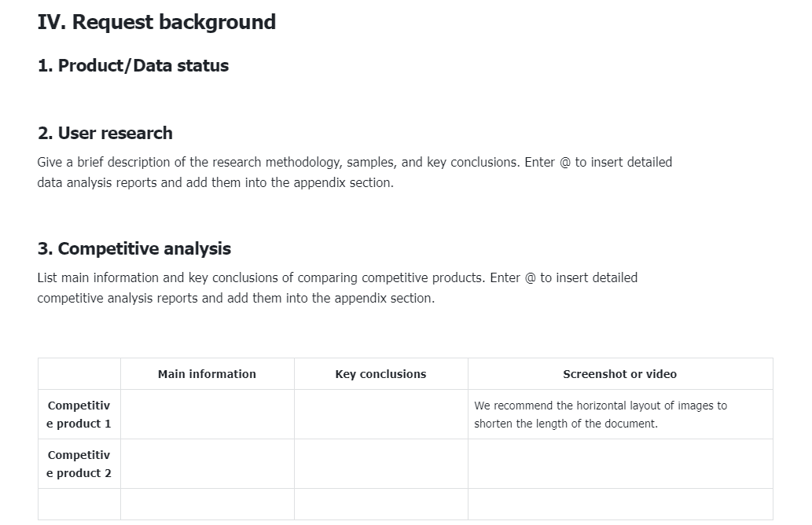Click Main information cell for Competitive product 1

tap(207, 414)
